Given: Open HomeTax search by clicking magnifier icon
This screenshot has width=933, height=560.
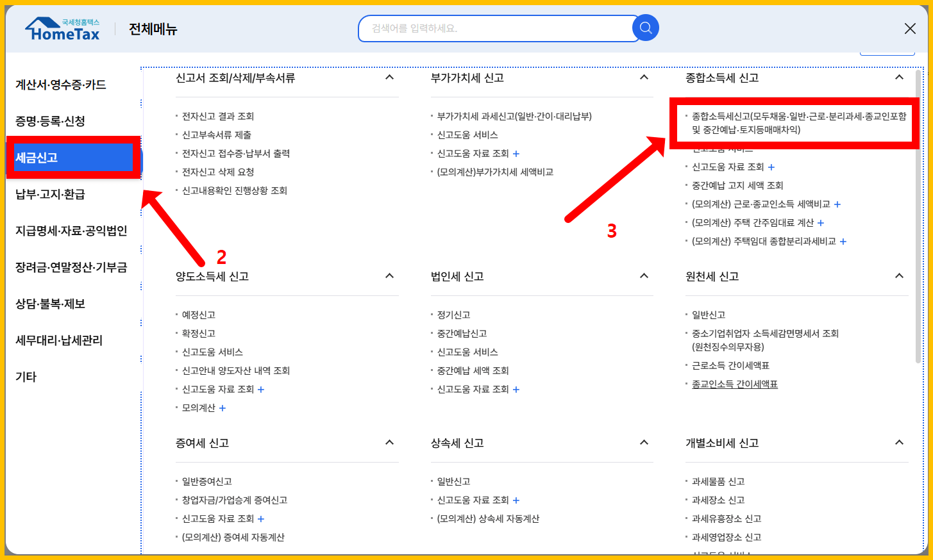Looking at the screenshot, I should (645, 28).
